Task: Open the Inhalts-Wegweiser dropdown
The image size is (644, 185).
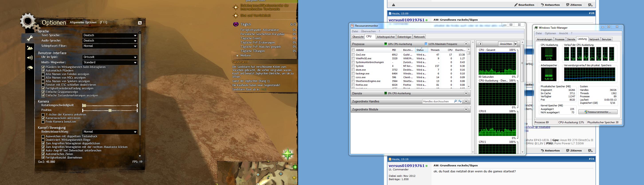Action: [x=110, y=62]
